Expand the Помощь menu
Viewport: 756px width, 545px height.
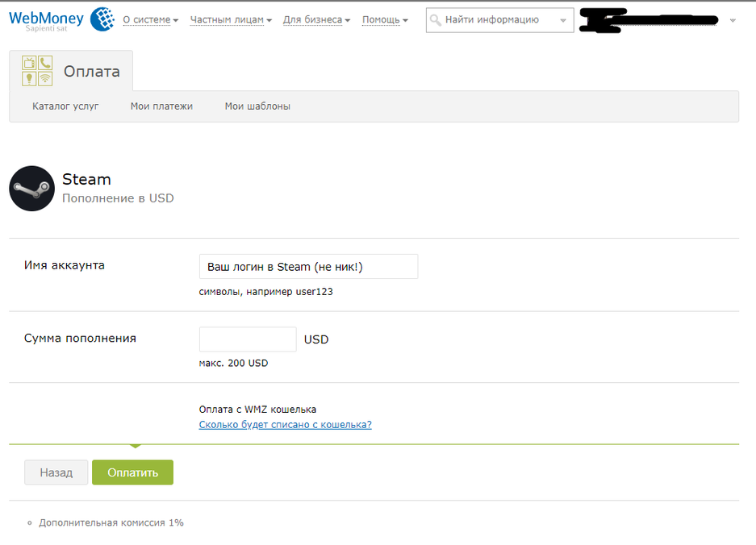385,20
